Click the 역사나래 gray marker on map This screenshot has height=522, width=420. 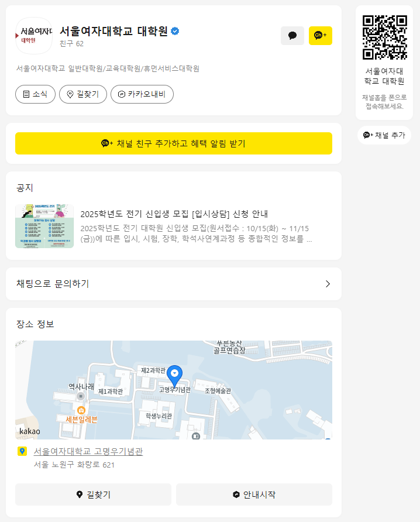point(81,396)
